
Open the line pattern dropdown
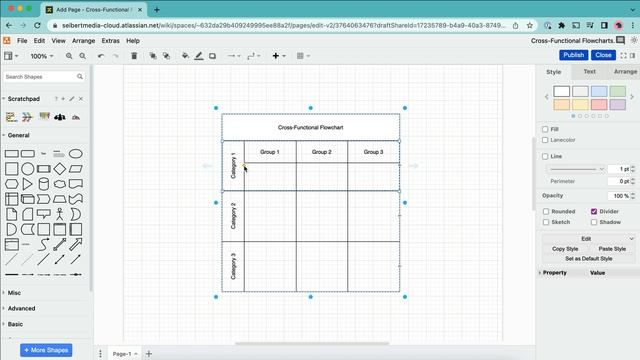click(x=576, y=169)
